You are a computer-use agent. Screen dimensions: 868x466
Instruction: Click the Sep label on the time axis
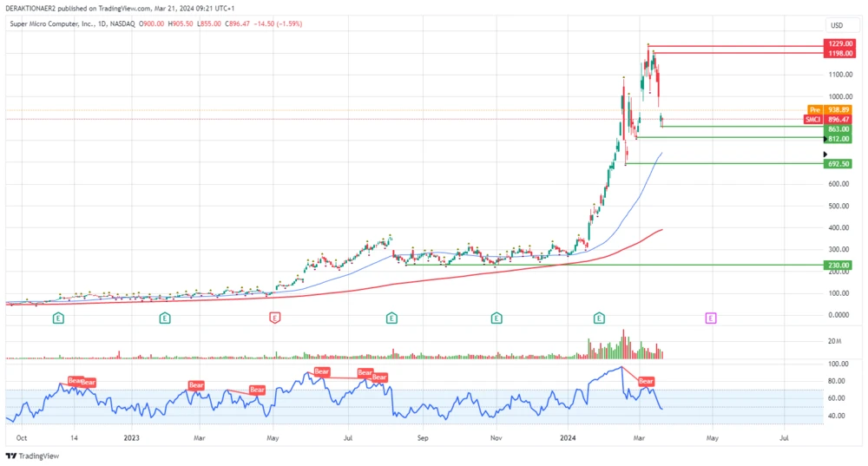point(423,437)
